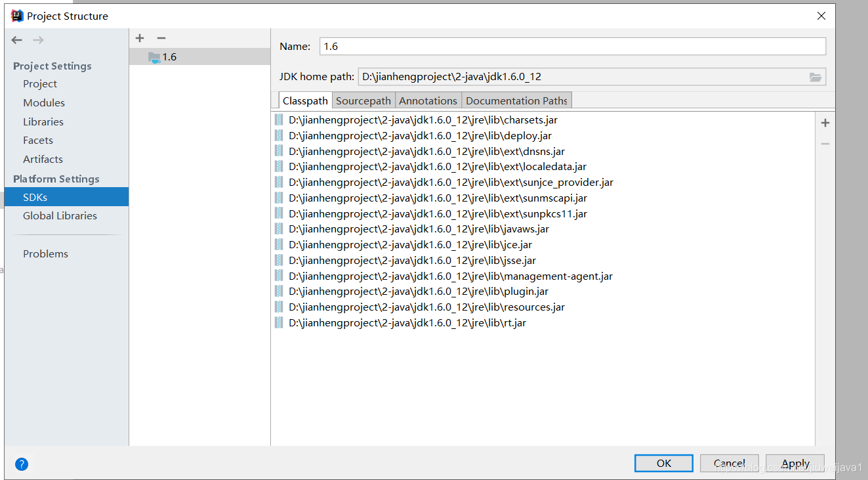
Task: Add classpath entry using right-side plus icon
Action: 825,123
